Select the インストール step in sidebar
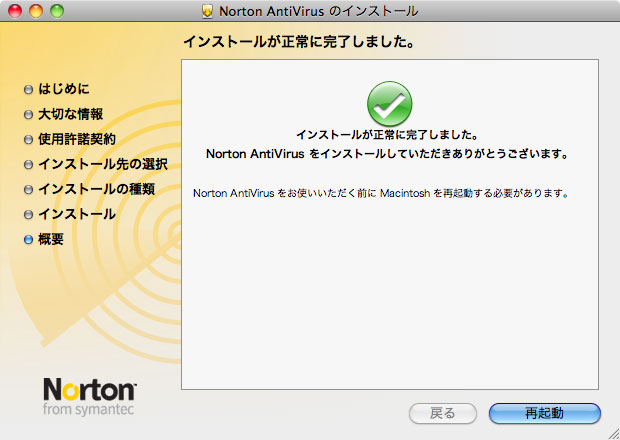Screen dimensions: 620x440 coord(77,214)
